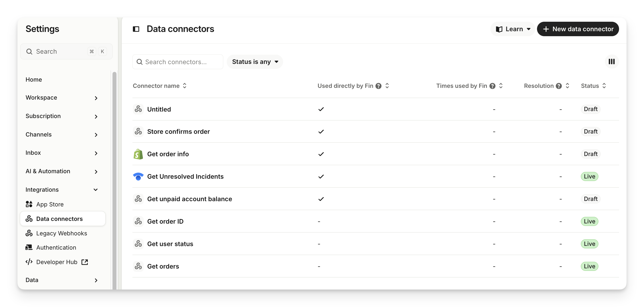Collapse the Integrations section
Viewport: 644px width, 307px height.
coord(96,190)
